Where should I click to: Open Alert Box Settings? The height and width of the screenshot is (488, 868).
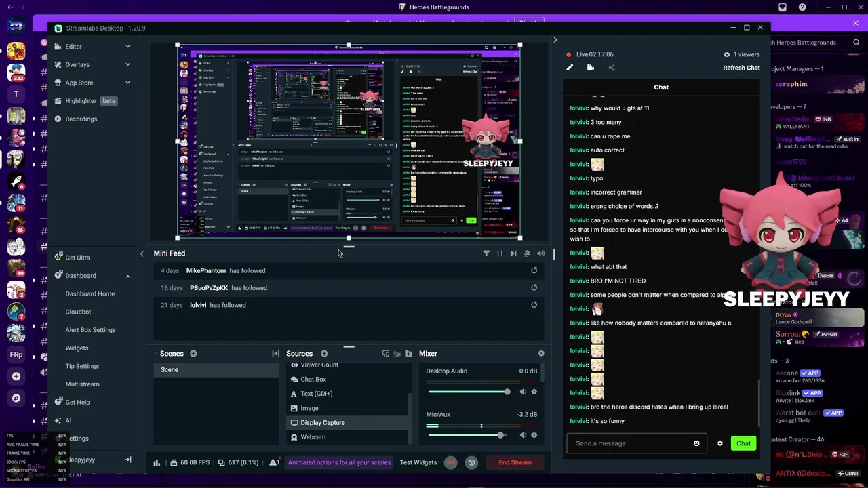tap(90, 330)
